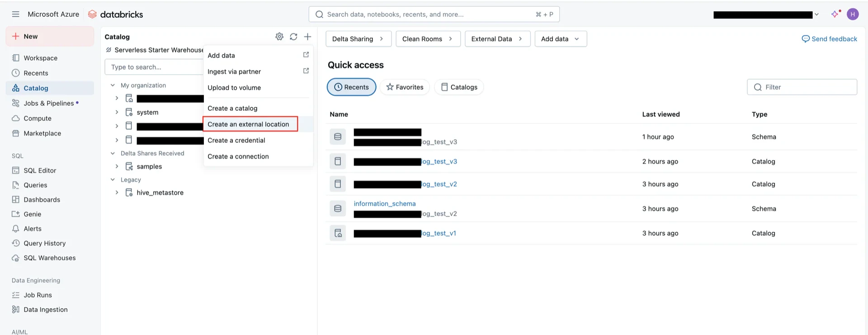Open Data Ingestion
This screenshot has width=868, height=335.
pyautogui.click(x=50, y=309)
